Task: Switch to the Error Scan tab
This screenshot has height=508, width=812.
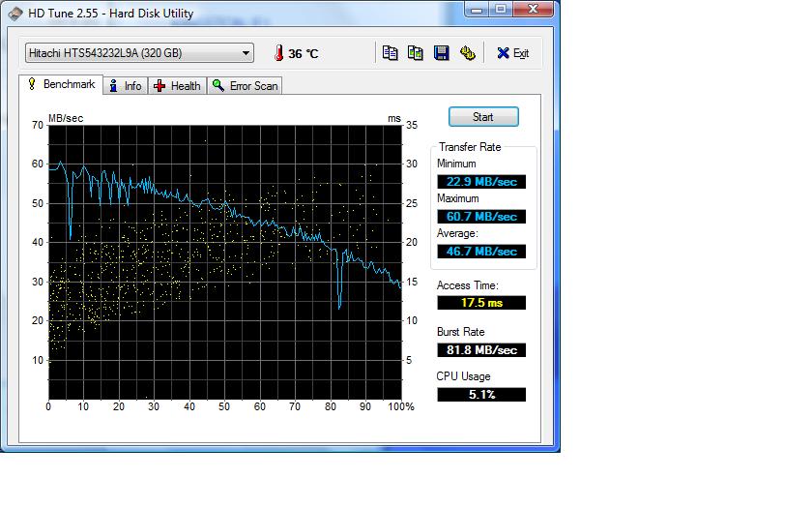Action: point(245,86)
